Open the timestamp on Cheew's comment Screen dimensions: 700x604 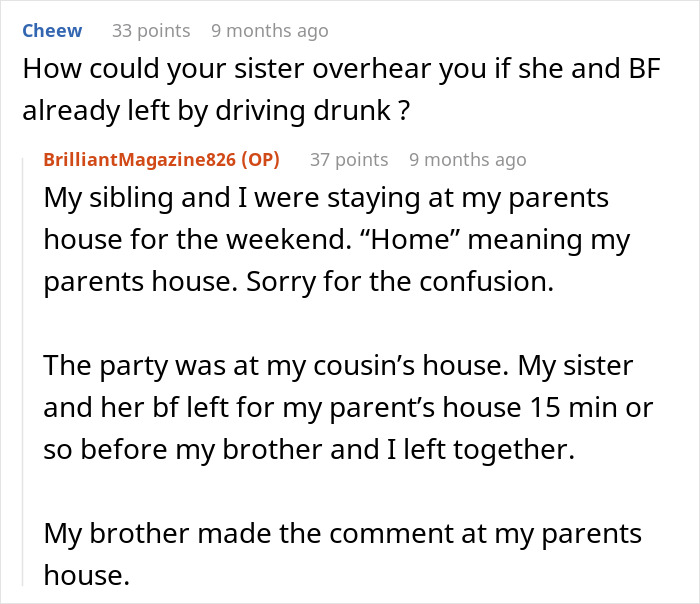pyautogui.click(x=269, y=31)
